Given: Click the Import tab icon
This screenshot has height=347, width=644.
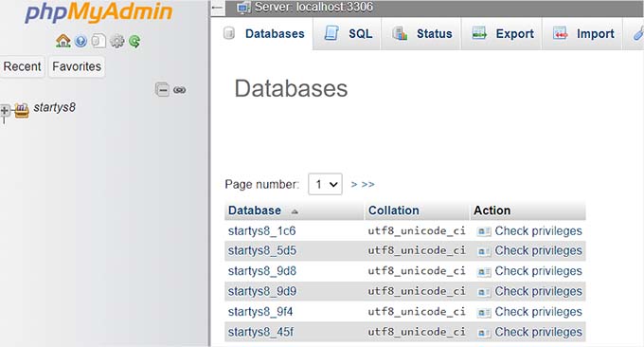Looking at the screenshot, I should click(561, 33).
